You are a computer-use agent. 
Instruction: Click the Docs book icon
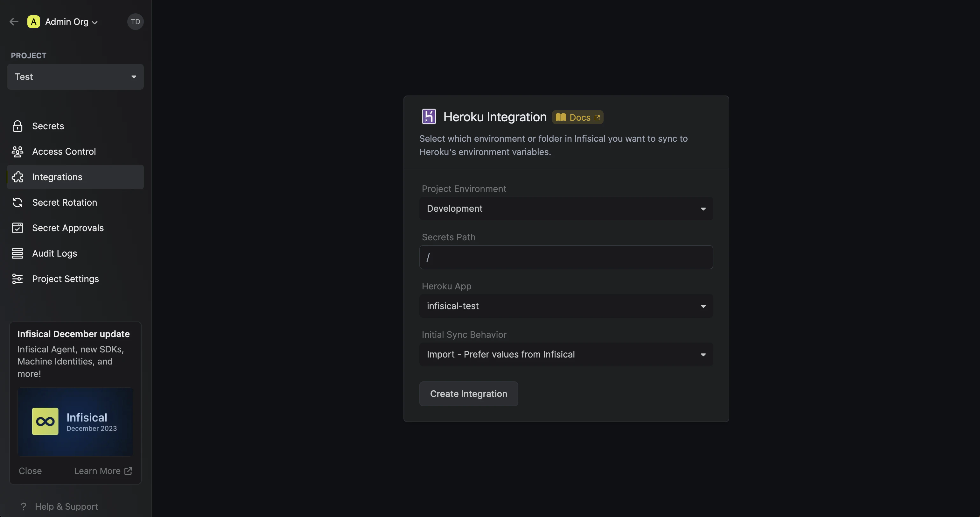560,117
